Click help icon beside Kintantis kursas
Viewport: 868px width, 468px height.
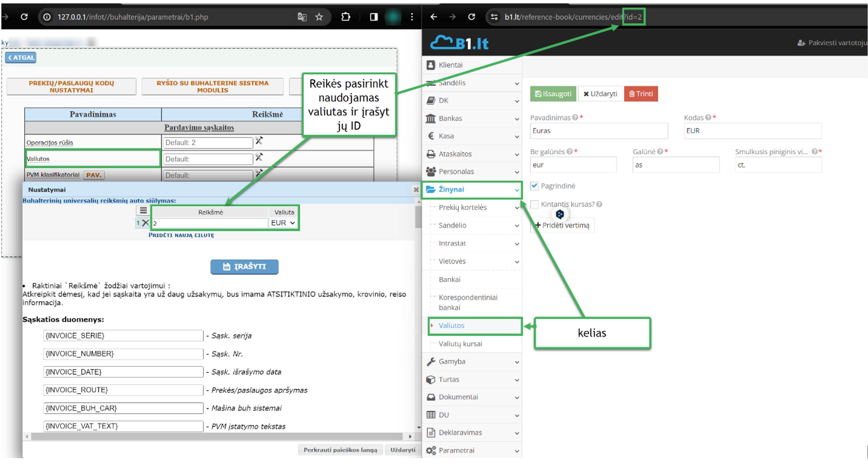point(599,204)
